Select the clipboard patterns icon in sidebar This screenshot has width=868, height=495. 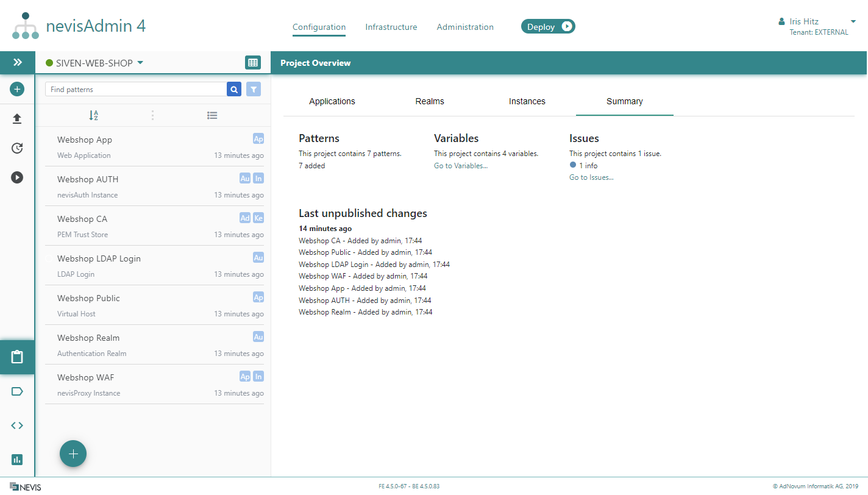coord(17,357)
